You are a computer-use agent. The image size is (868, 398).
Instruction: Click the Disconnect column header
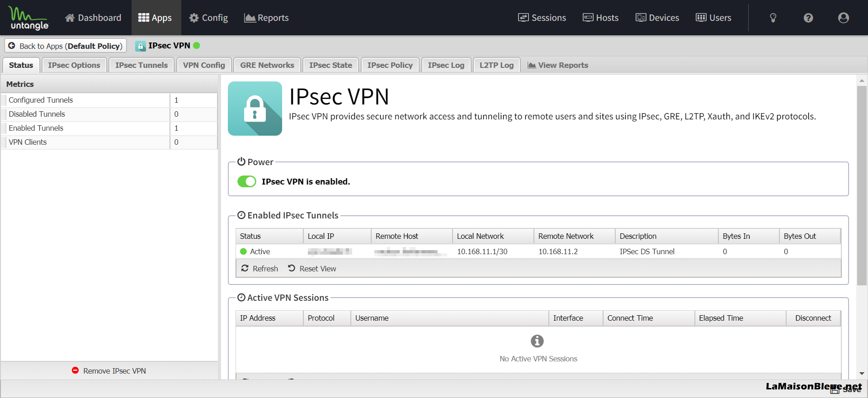pyautogui.click(x=813, y=318)
